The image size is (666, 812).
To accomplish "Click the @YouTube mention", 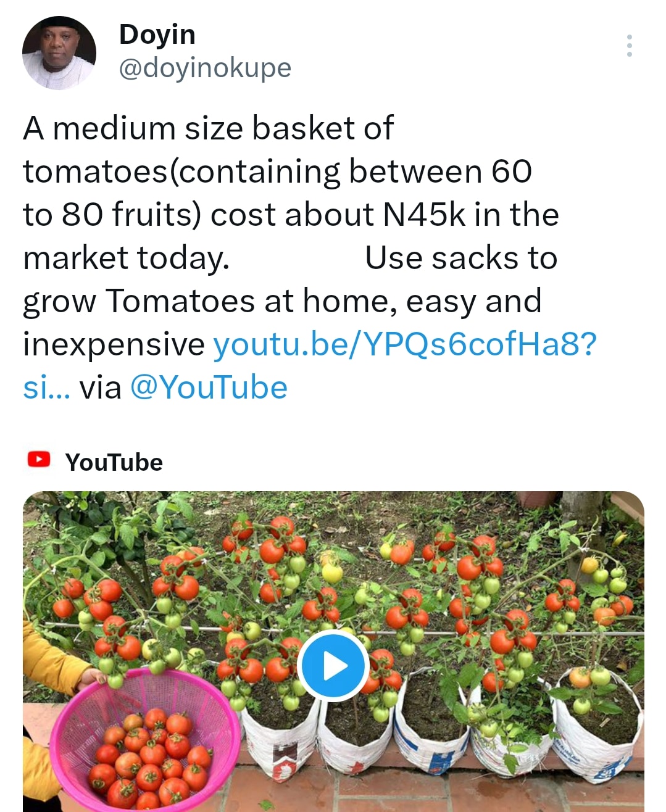I will (x=209, y=387).
